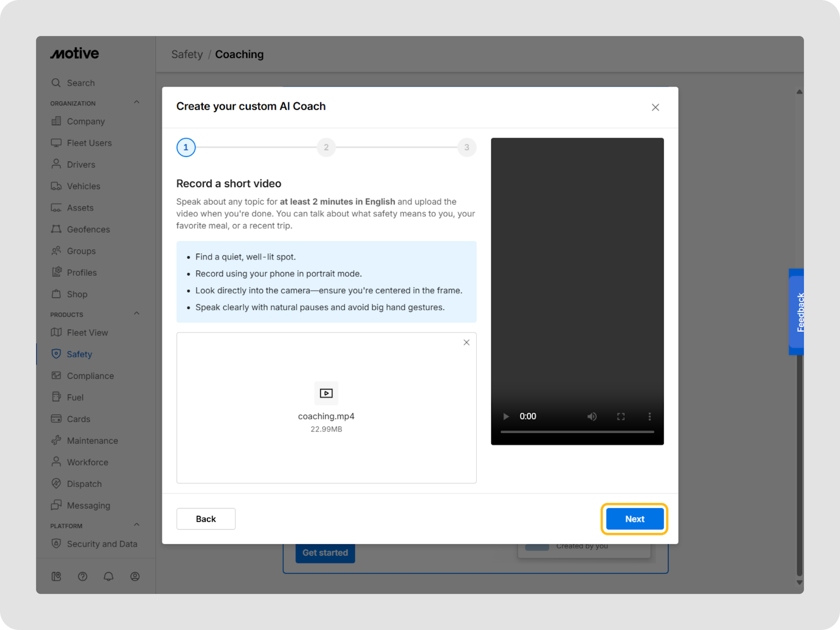Go to Compliance in sidebar

coord(90,376)
